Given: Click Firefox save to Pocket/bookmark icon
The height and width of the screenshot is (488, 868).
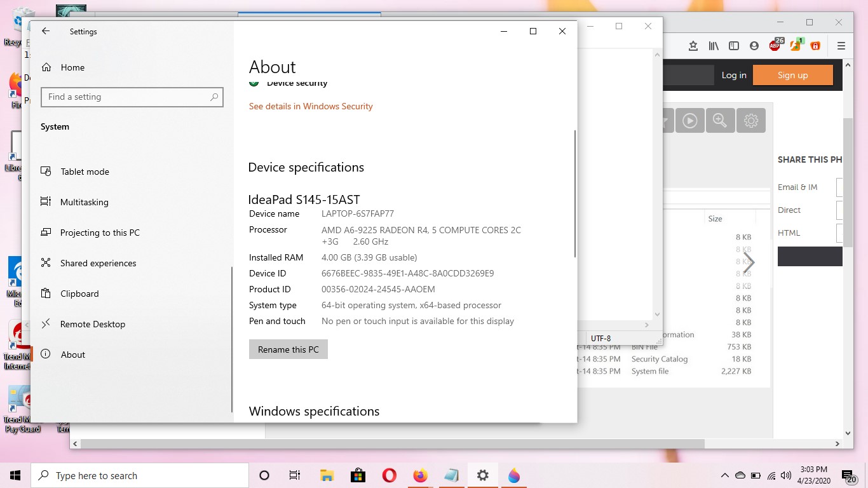Looking at the screenshot, I should click(693, 46).
